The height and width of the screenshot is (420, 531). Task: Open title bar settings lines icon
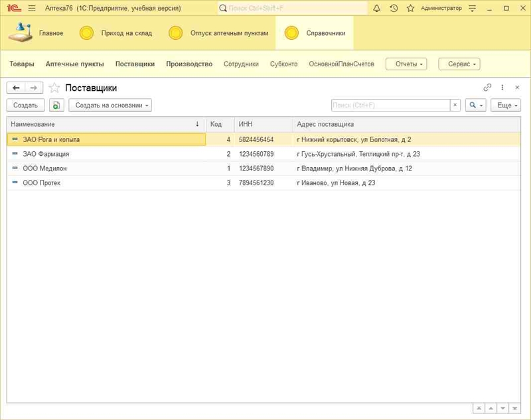coord(473,8)
